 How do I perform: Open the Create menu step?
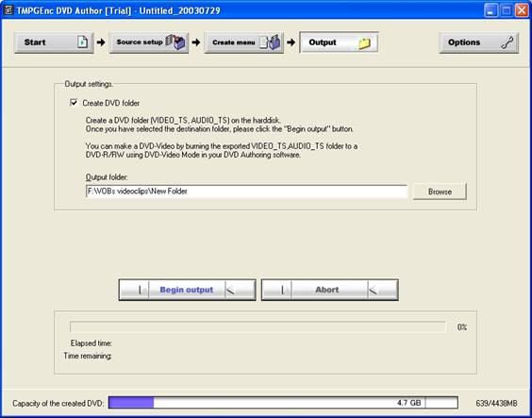[x=244, y=42]
